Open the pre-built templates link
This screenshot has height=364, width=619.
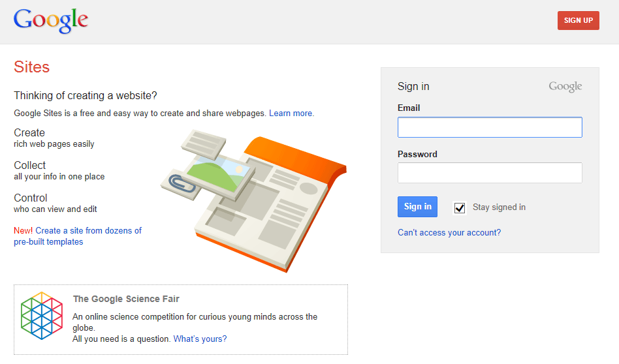78,236
